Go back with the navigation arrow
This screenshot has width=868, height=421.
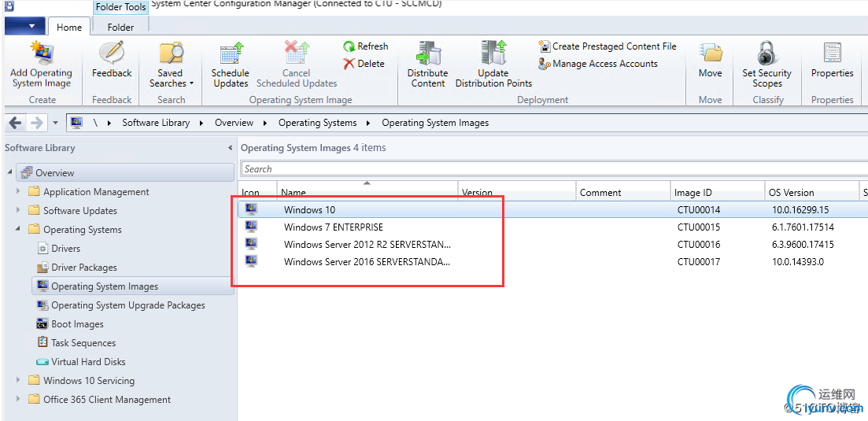pyautogui.click(x=16, y=123)
